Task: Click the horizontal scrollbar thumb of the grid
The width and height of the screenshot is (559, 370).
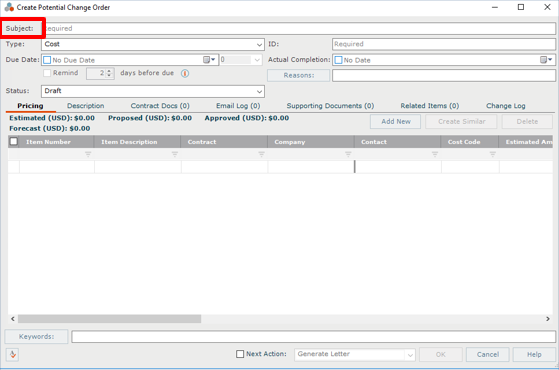Action: (109, 319)
